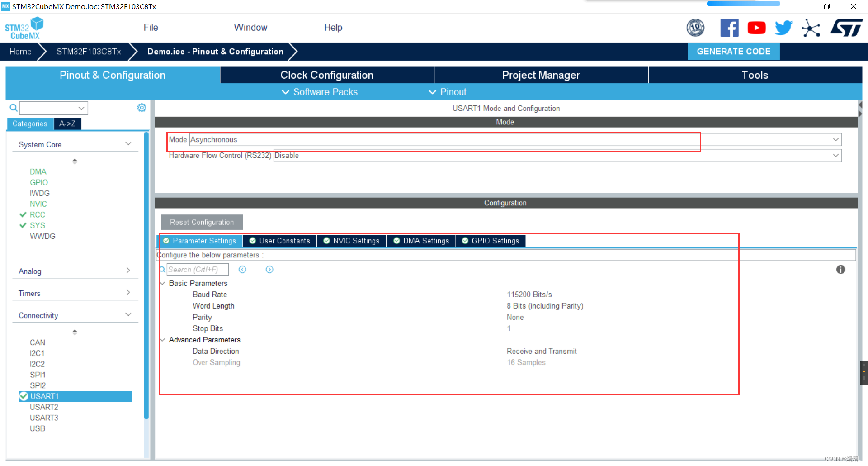868x466 pixels.
Task: Select USART2 in Connectivity list
Action: coord(44,407)
